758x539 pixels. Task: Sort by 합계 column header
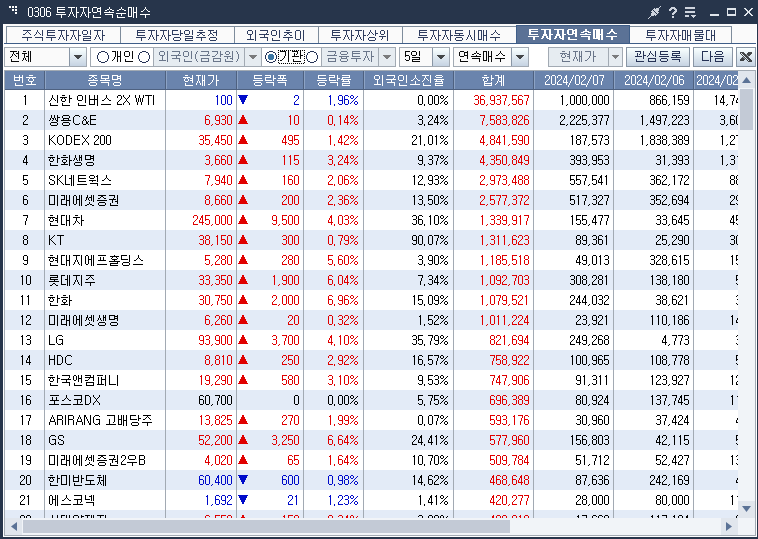click(494, 80)
